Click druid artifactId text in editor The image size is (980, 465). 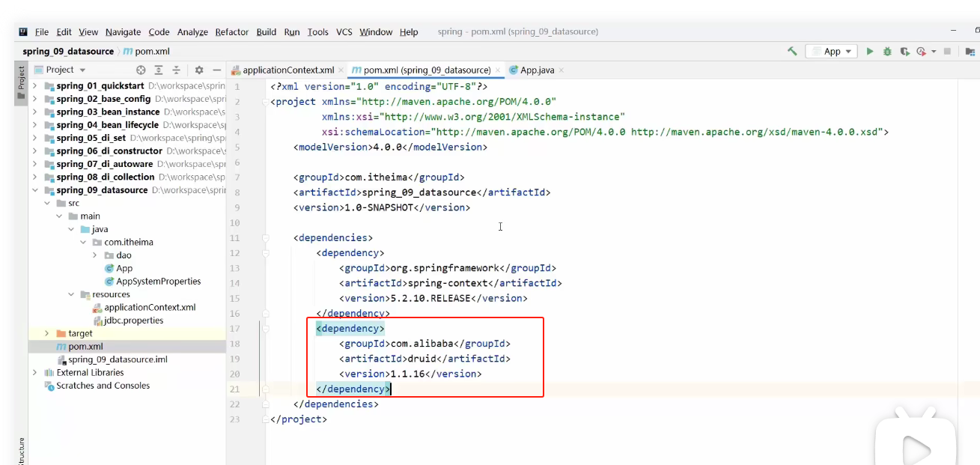[x=421, y=359]
